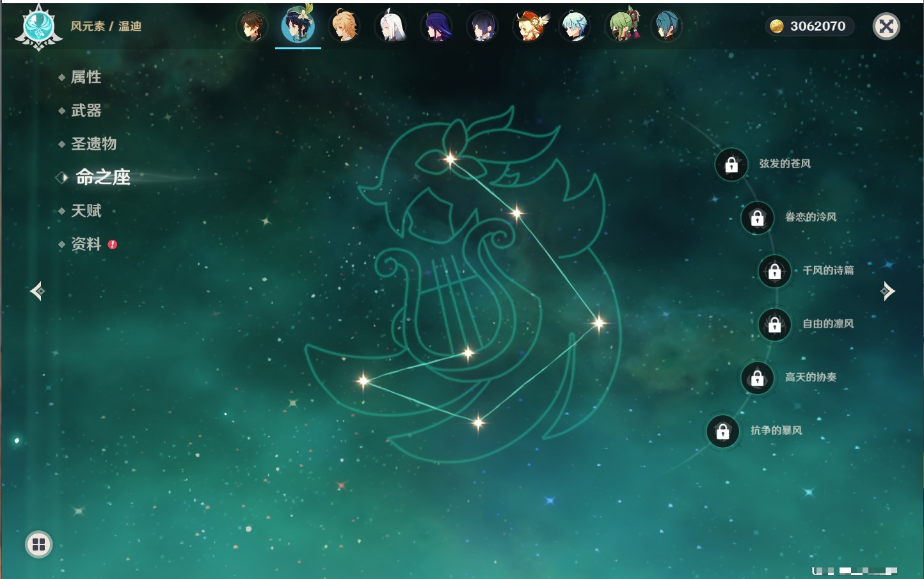Screen dimensions: 924x579
Task: Click the Mora balance 3062070
Action: point(809,26)
